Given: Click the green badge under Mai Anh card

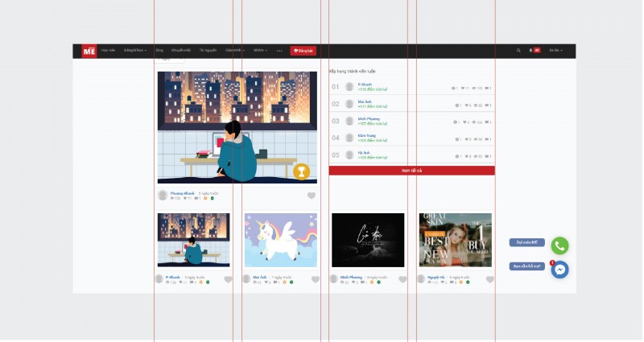Looking at the screenshot, I should pos(291,282).
